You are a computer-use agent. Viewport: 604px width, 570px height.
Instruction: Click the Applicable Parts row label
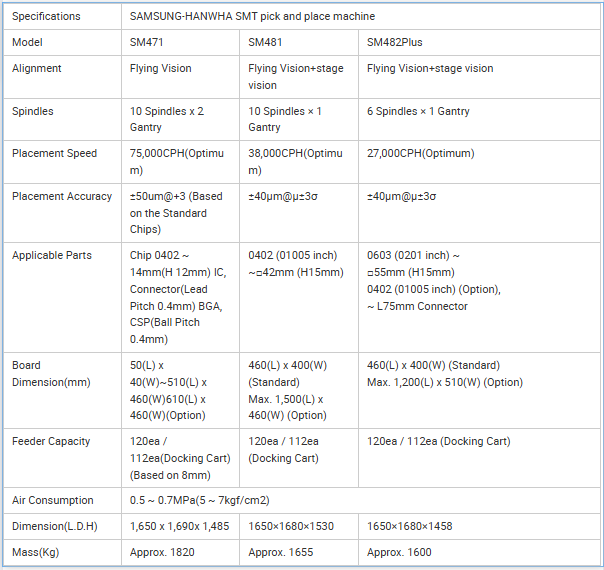tap(52, 255)
